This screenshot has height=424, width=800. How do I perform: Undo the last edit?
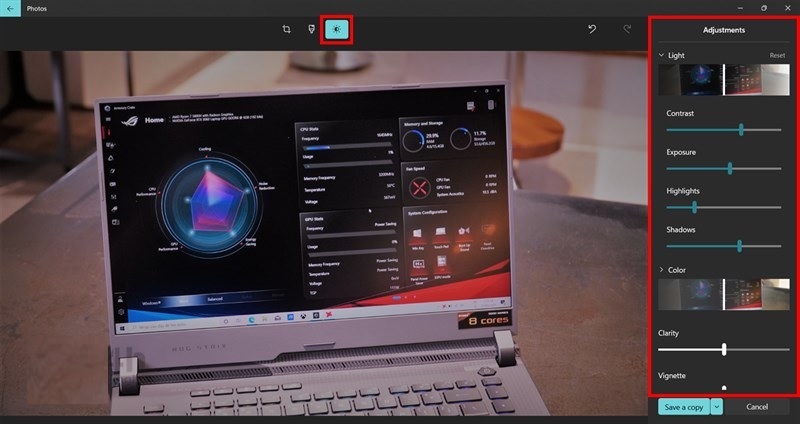tap(592, 30)
